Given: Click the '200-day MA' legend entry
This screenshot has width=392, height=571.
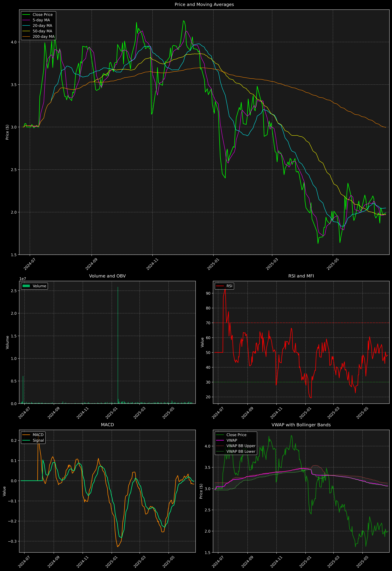Looking at the screenshot, I should point(43,37).
